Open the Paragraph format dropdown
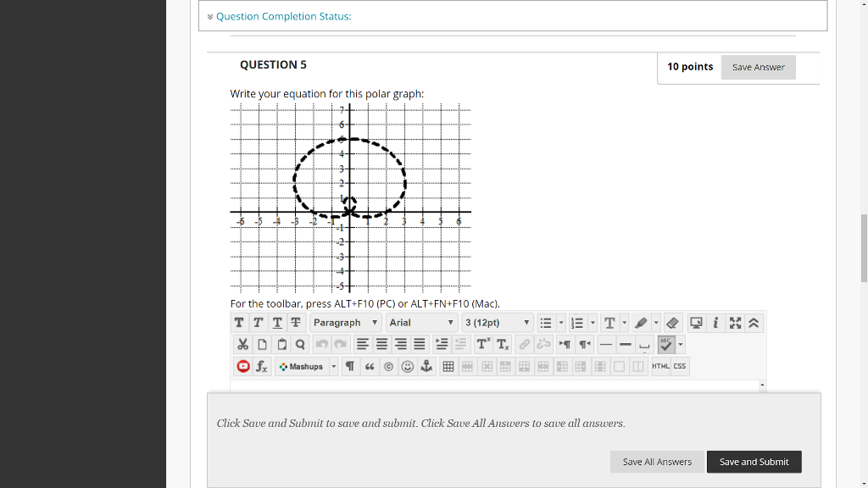This screenshot has width=868, height=488. point(346,323)
